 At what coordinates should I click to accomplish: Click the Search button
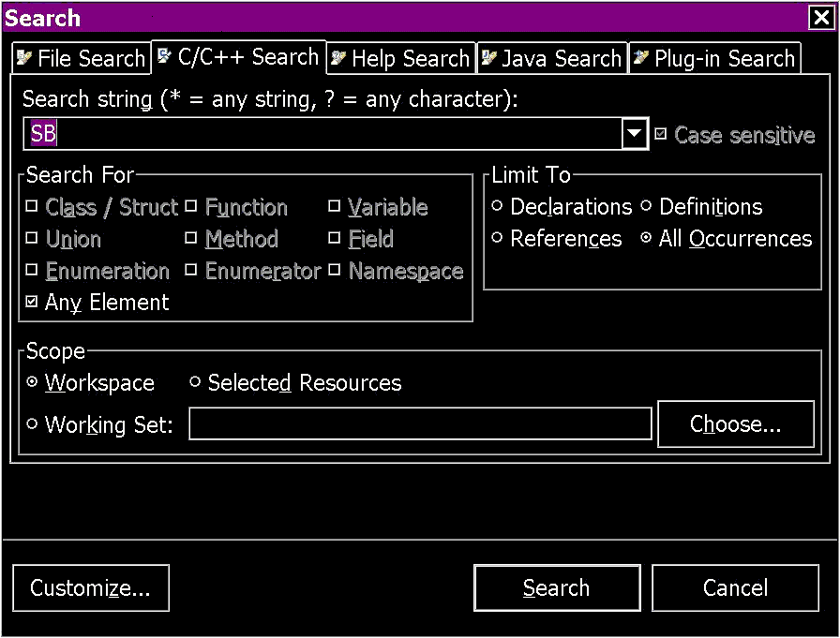(557, 587)
